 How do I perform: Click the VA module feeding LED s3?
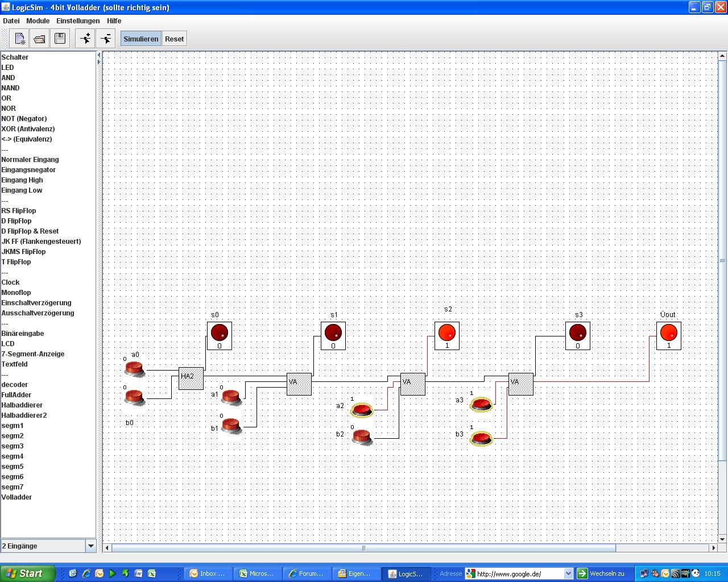pyautogui.click(x=521, y=384)
